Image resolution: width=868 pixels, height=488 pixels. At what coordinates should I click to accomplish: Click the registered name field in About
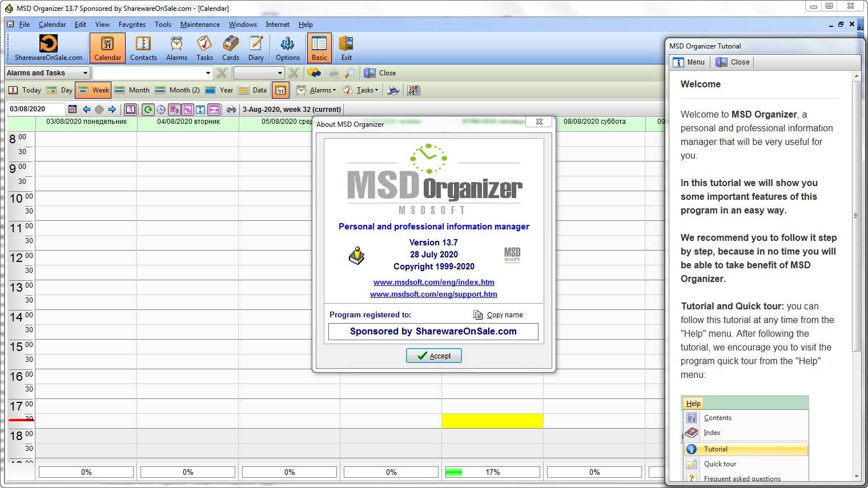click(x=433, y=332)
